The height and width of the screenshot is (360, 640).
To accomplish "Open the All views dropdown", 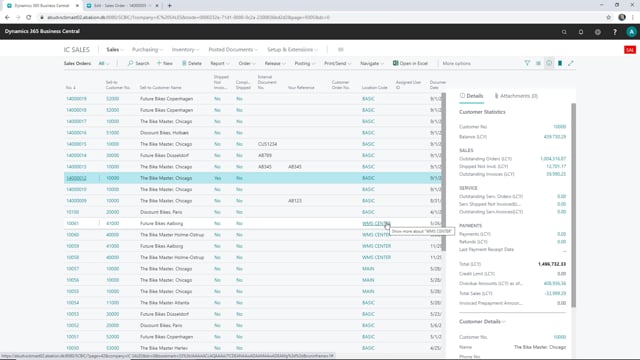I will pyautogui.click(x=104, y=63).
